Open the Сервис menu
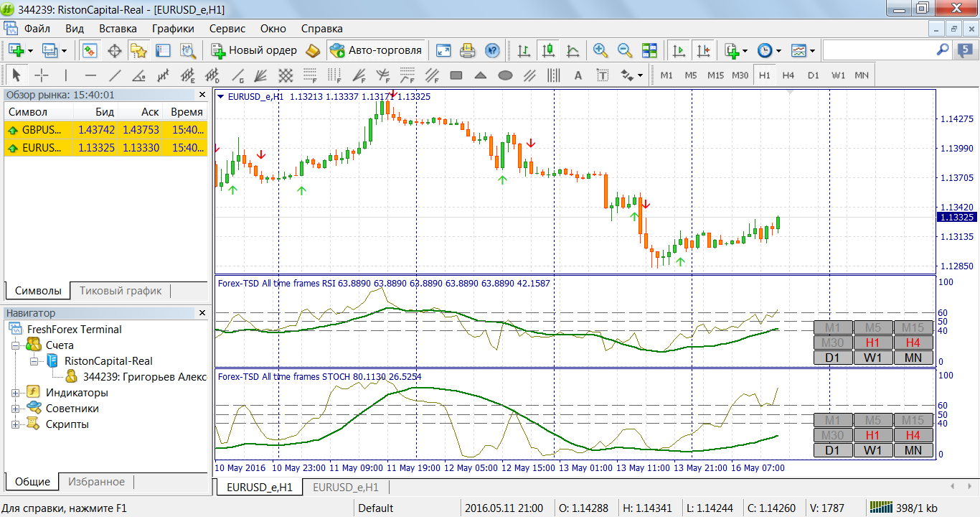 pos(227,29)
